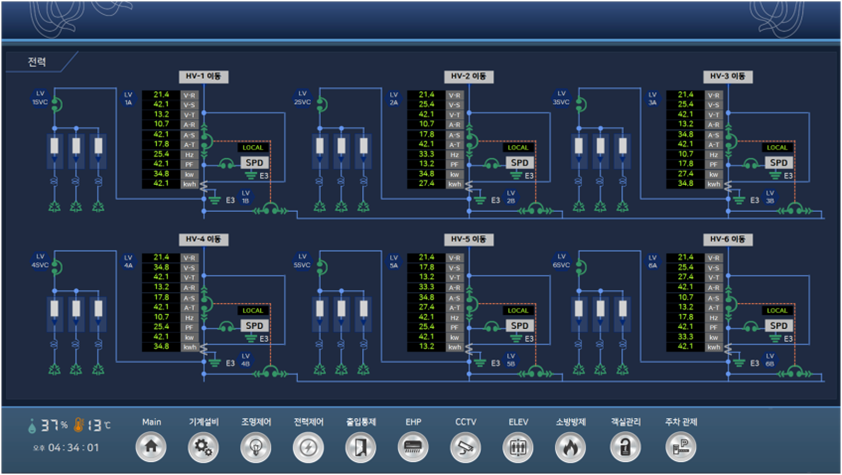Open 출입통제 door access icon

(x=361, y=447)
